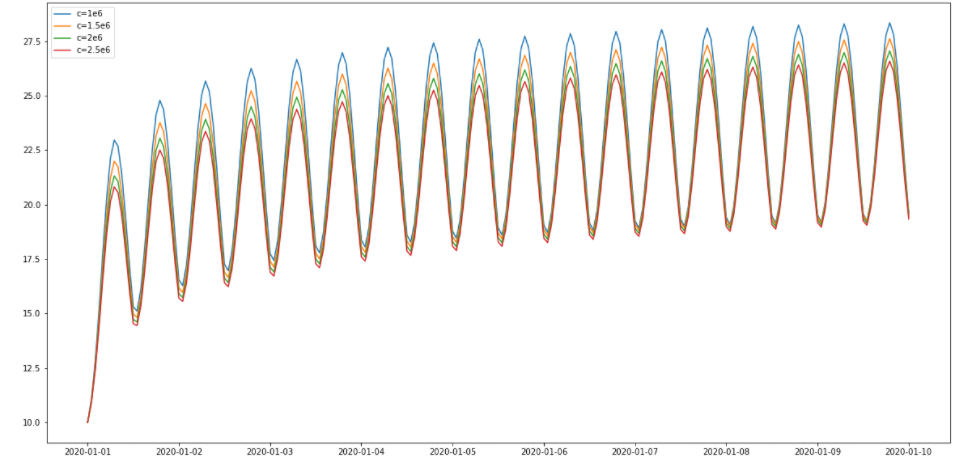The width and height of the screenshot is (964, 469).
Task: Click the 22.5 y-axis tick label
Action: point(33,151)
